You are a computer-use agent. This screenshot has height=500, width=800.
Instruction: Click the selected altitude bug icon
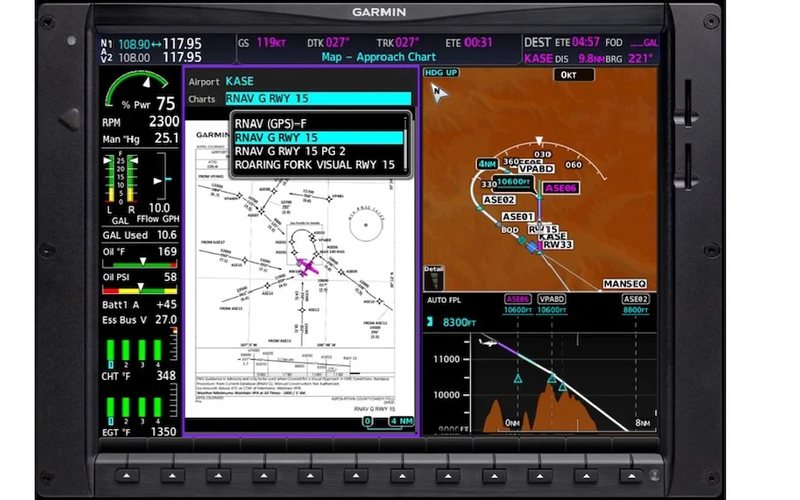point(430,322)
